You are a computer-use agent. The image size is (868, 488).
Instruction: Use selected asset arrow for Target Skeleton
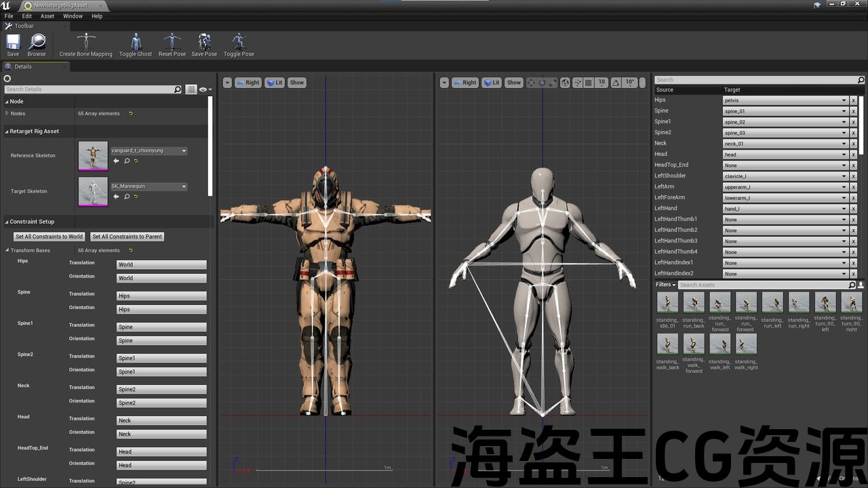(116, 197)
